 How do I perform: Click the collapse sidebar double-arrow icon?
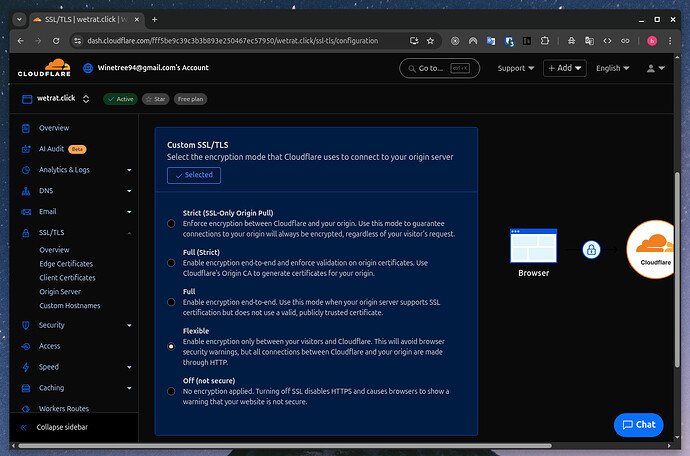click(x=24, y=427)
